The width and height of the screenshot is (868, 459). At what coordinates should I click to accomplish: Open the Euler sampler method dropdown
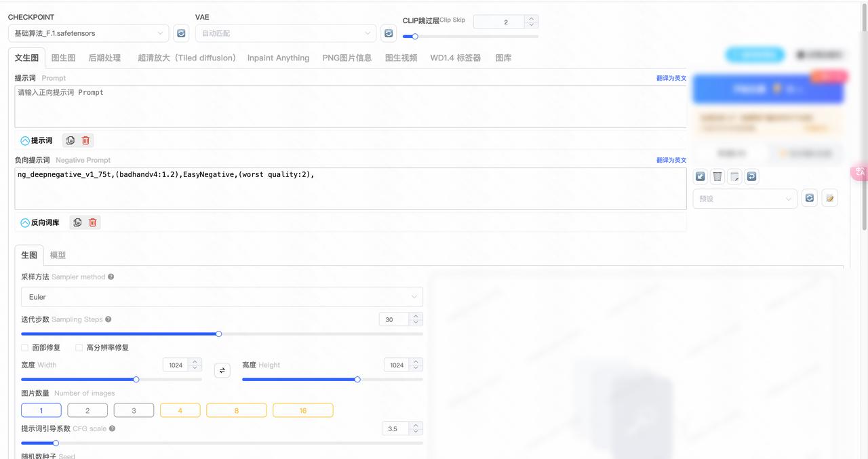222,297
